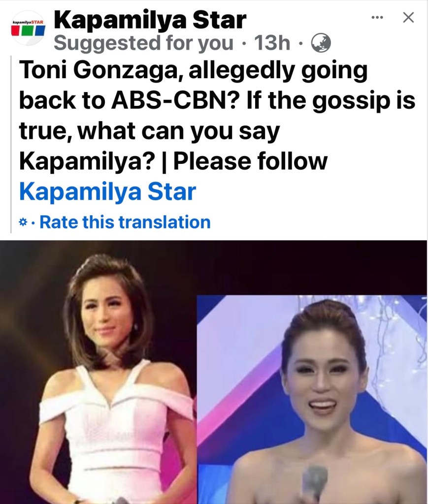Click the Toni Gonzaga headline text line

(x=193, y=71)
